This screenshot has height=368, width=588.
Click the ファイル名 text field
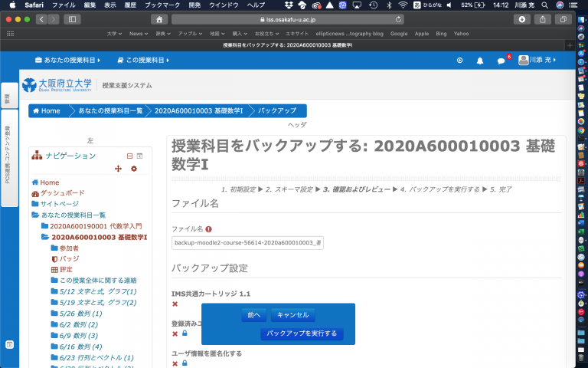(x=247, y=243)
